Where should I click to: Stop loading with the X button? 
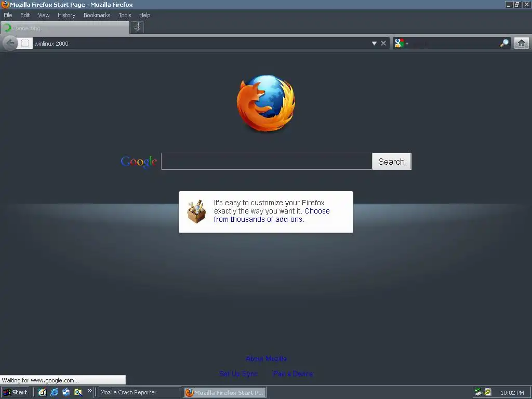click(383, 43)
